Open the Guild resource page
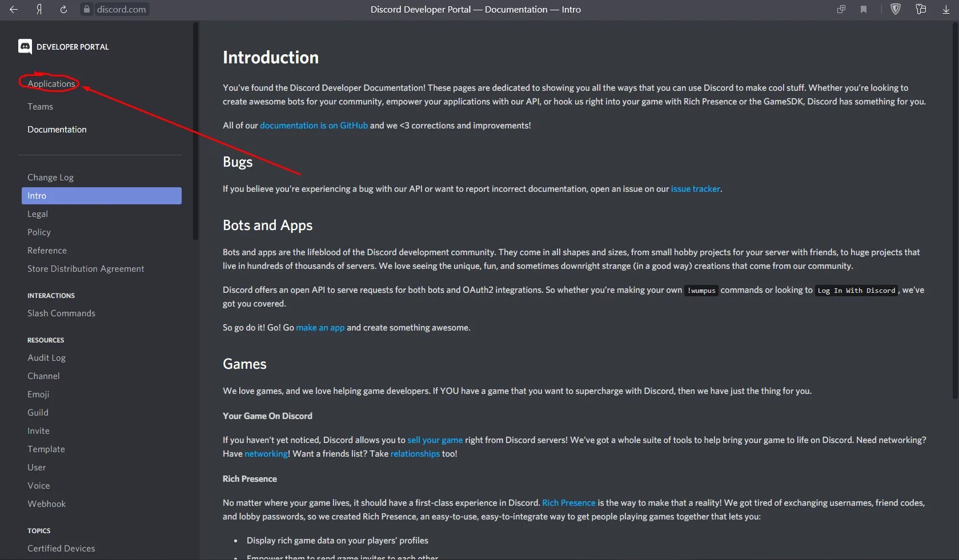This screenshot has height=560, width=959. pyautogui.click(x=38, y=413)
